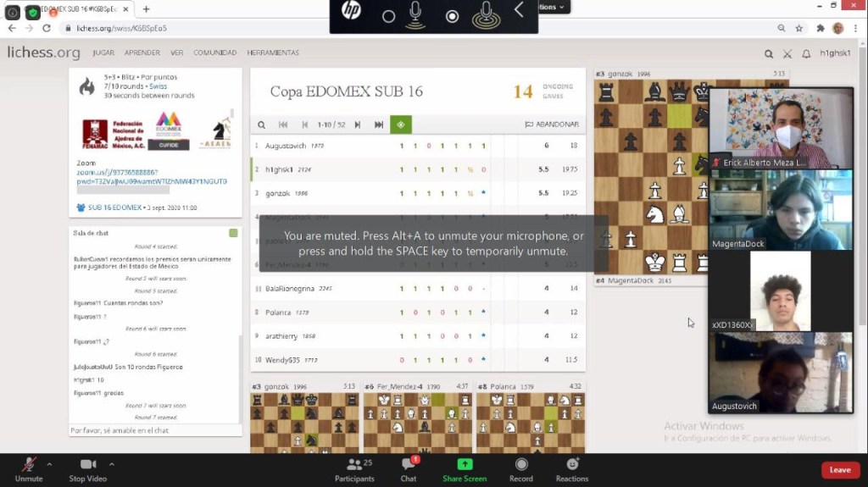Go to the last standings page
Image resolution: width=868 pixels, height=487 pixels.
pos(379,125)
